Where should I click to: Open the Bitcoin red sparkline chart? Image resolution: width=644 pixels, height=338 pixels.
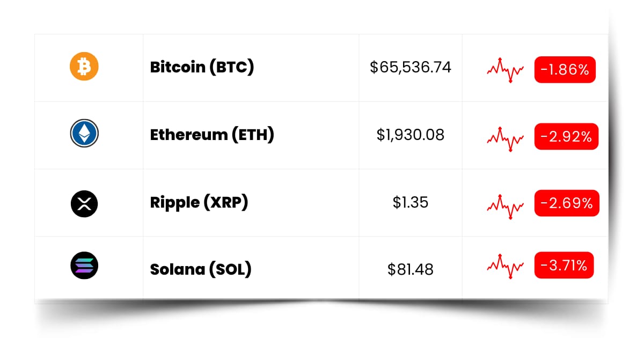click(506, 69)
